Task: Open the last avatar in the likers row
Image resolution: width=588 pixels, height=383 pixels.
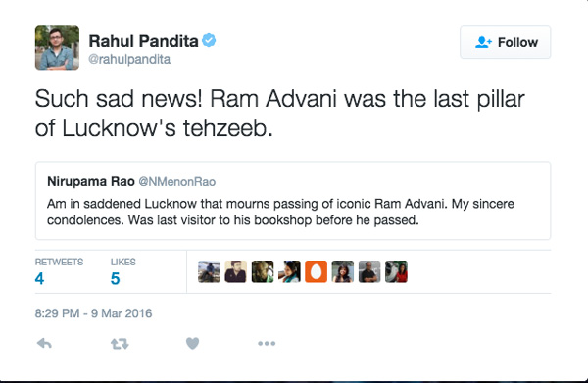Action: click(x=396, y=271)
